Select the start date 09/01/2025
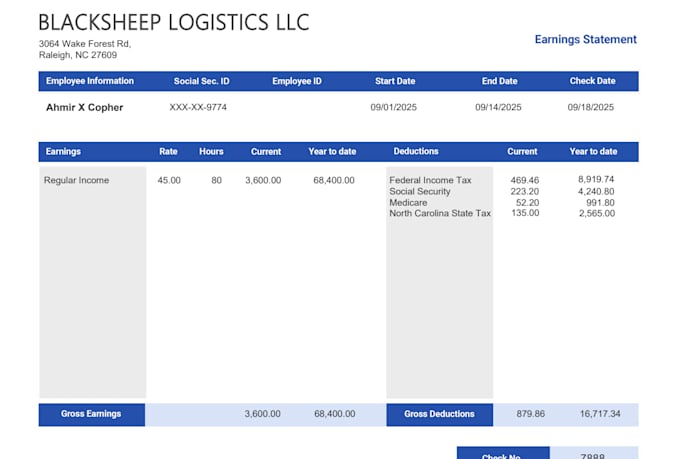The width and height of the screenshot is (680, 459). pos(392,107)
